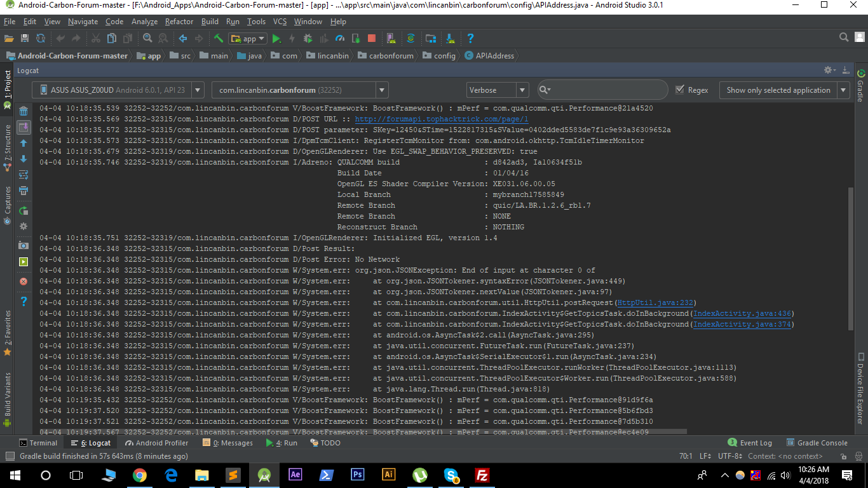Click the Cut scissors icon
Viewport: 868px width, 488px height.
(95, 39)
